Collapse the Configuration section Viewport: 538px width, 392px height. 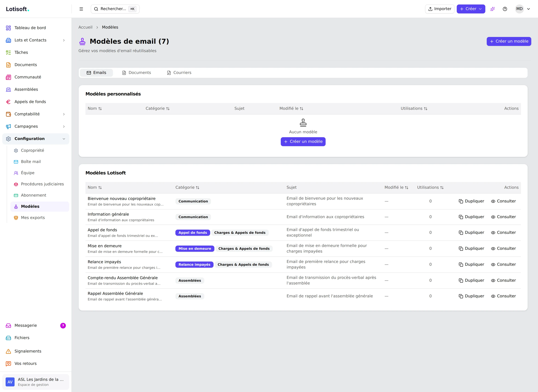point(64,139)
